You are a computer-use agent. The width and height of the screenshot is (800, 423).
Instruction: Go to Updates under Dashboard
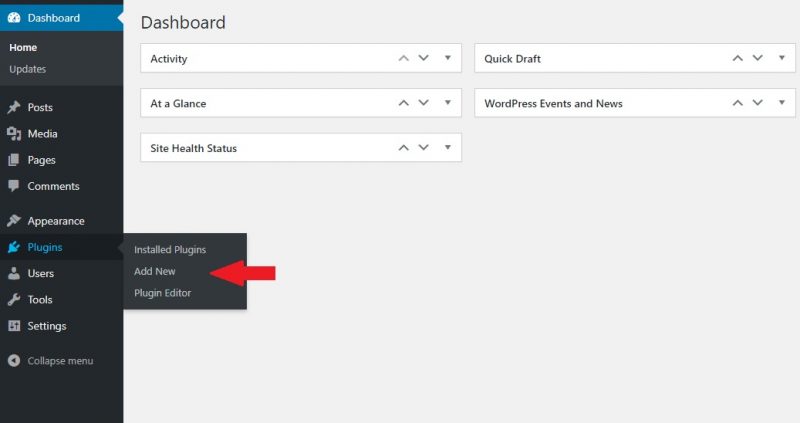(28, 69)
